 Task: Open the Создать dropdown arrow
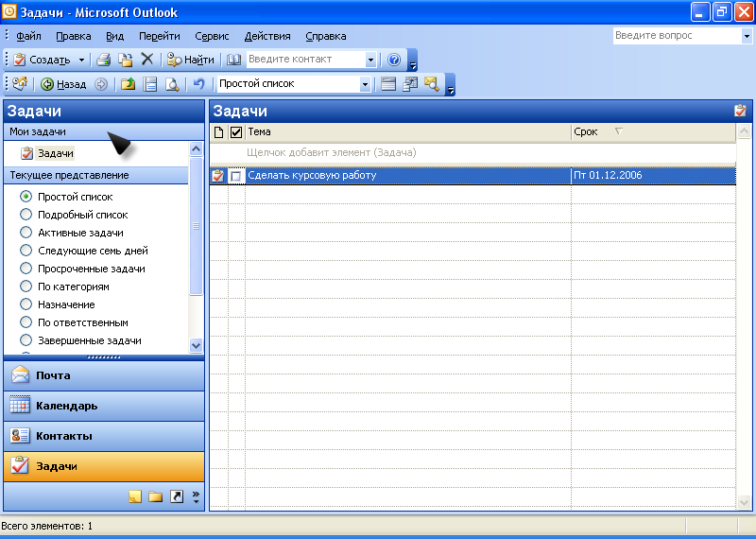pos(81,60)
